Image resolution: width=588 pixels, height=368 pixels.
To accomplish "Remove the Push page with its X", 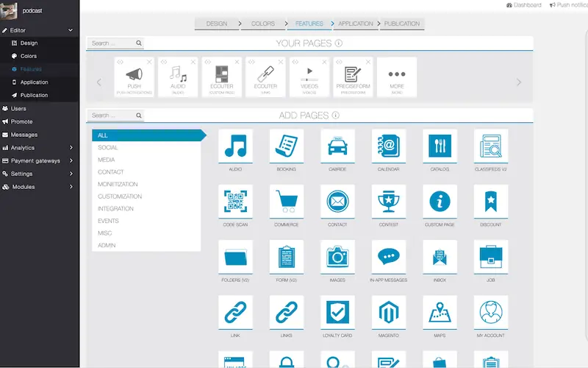I will point(149,62).
